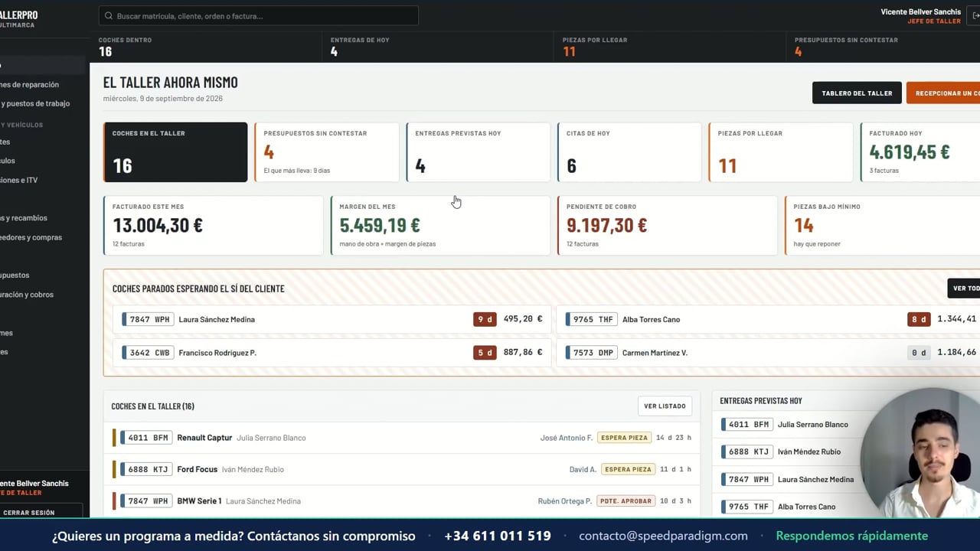The image size is (980, 551).
Task: Select the Coches en el taller card
Action: (175, 152)
